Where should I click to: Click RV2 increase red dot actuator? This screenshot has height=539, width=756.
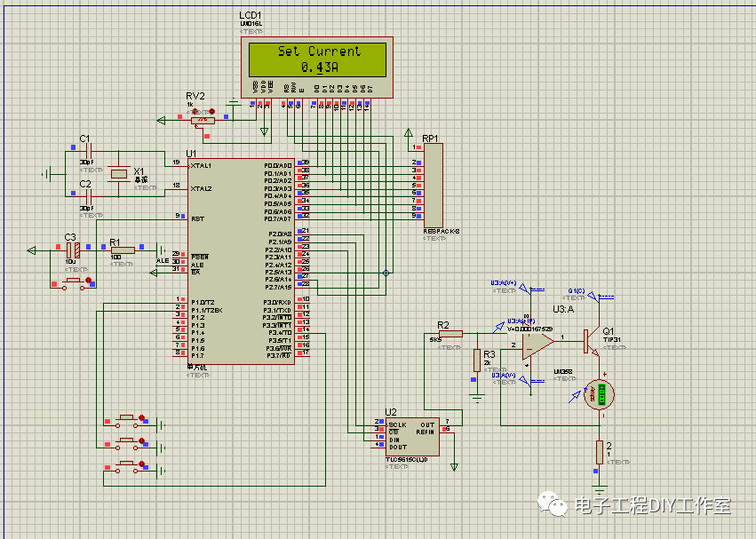(211, 111)
